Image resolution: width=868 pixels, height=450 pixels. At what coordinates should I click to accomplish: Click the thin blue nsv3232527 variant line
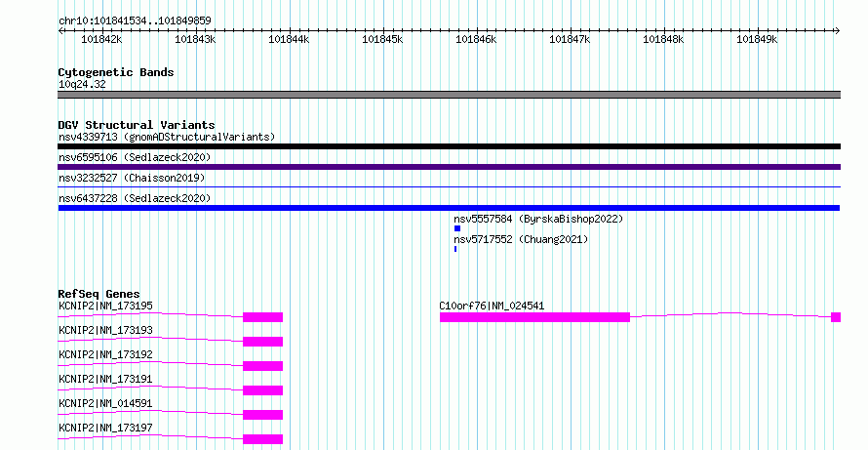[449, 186]
